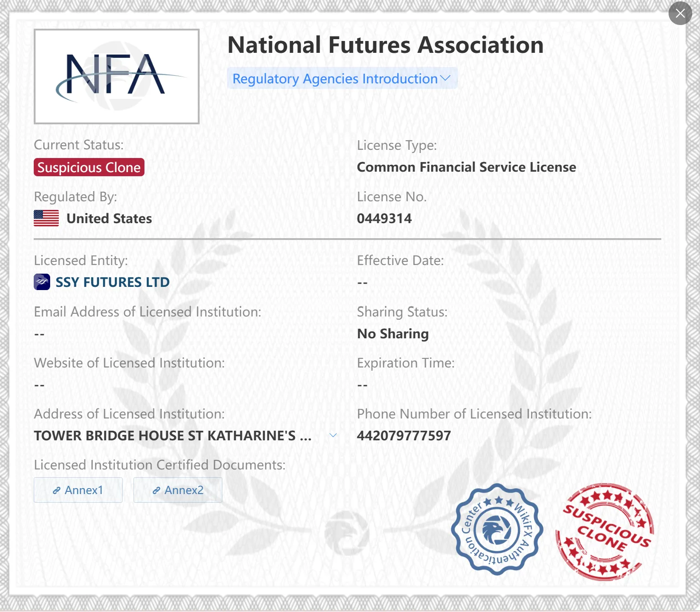
Task: Click the No Sharing status value
Action: 393,334
